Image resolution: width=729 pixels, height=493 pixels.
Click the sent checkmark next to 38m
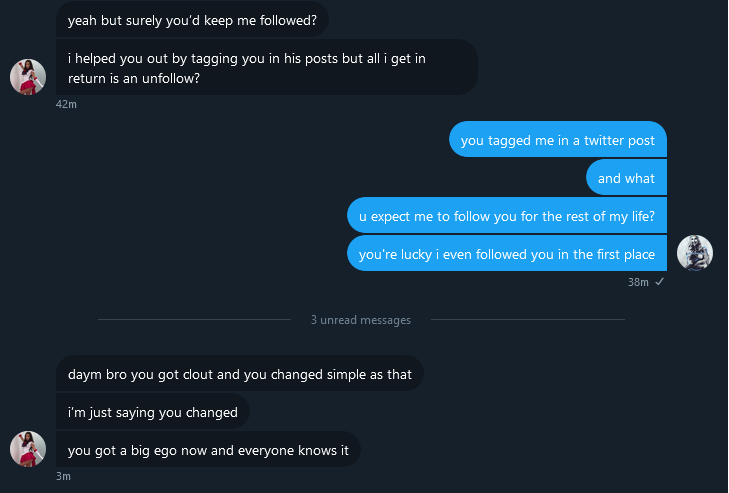click(x=660, y=282)
